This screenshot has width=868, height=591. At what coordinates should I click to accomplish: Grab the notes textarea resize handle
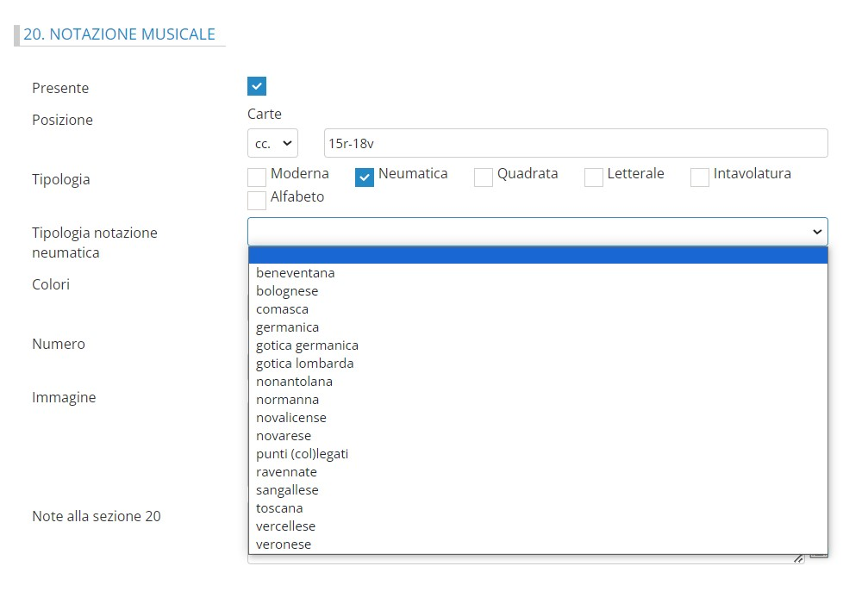(800, 559)
